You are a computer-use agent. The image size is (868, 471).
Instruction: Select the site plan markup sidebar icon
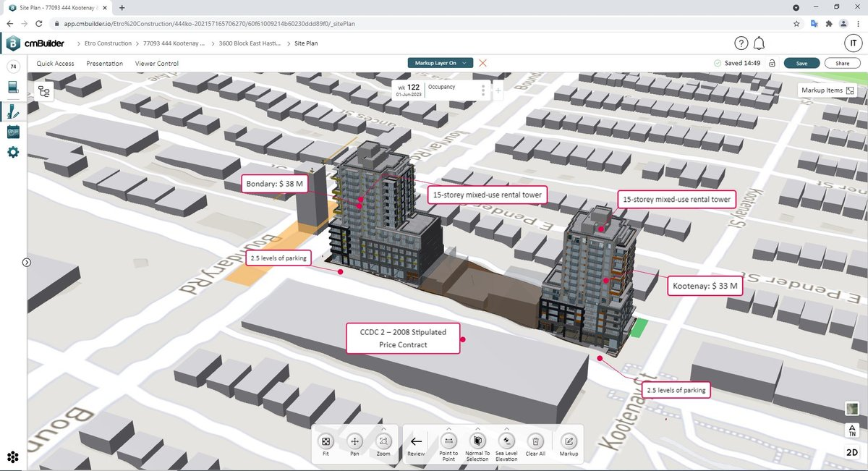[13, 110]
